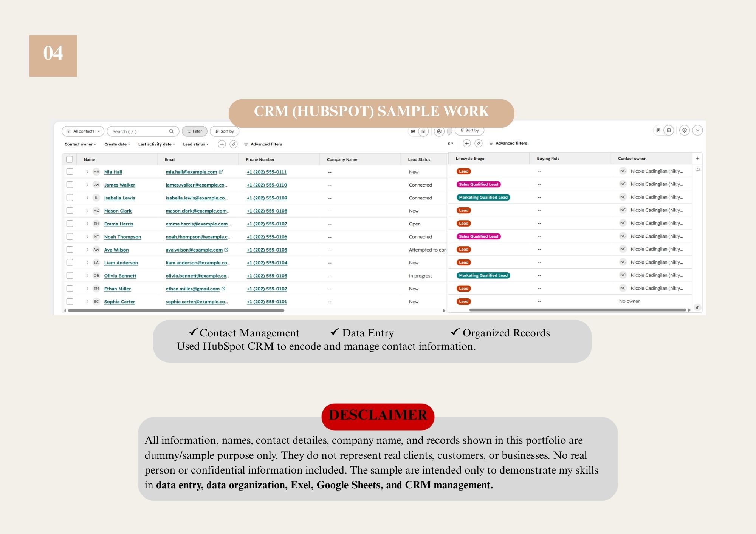This screenshot has width=756, height=534.
Task: Click the NT avatar for Noah Thompson
Action: (x=96, y=237)
